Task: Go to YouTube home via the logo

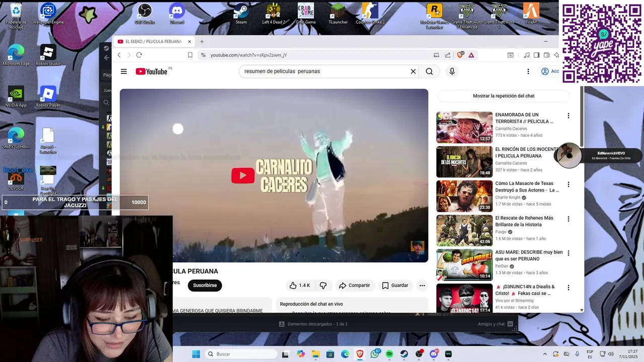Action: point(151,71)
